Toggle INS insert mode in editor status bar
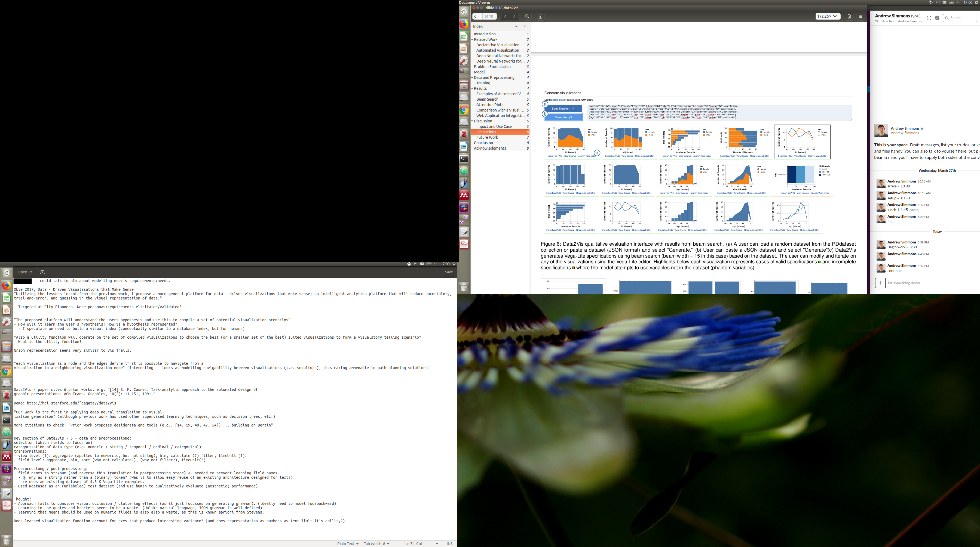This screenshot has height=547, width=980. coord(449,543)
